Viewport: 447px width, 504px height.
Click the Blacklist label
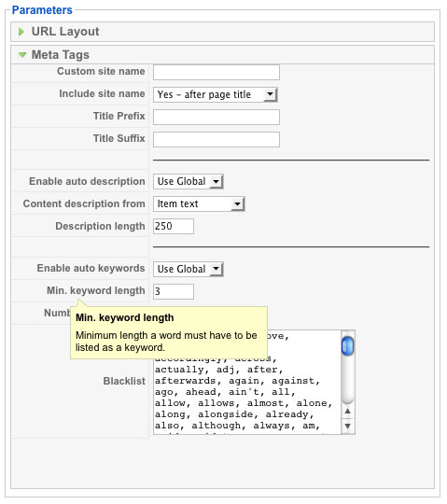click(x=124, y=381)
